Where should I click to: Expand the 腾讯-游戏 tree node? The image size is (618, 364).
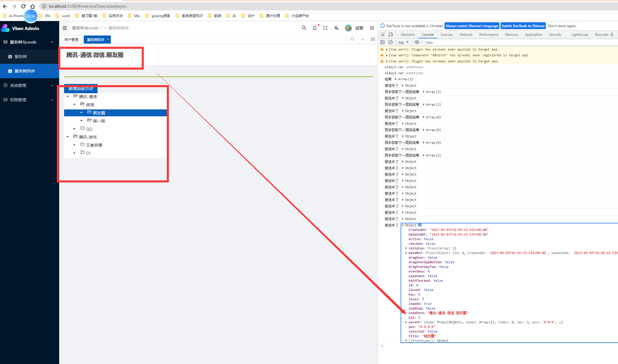pyautogui.click(x=68, y=137)
